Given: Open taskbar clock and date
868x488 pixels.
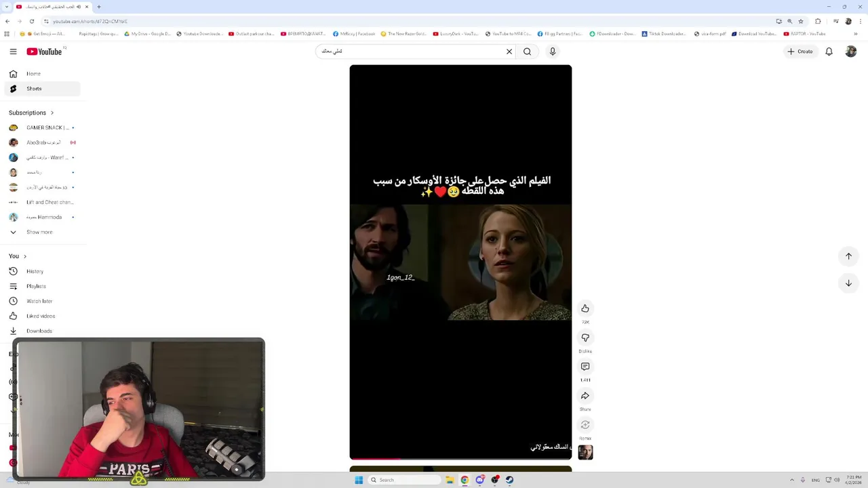Looking at the screenshot, I should (854, 480).
